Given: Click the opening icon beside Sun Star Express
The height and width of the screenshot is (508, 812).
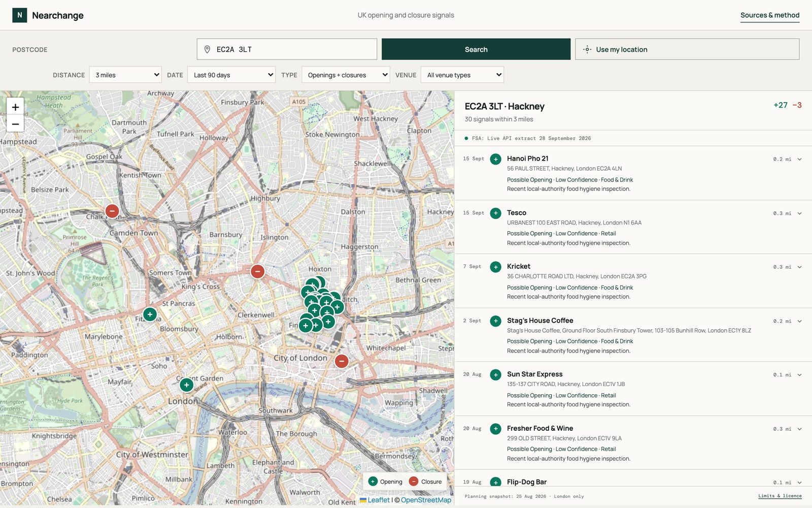Looking at the screenshot, I should click(496, 375).
